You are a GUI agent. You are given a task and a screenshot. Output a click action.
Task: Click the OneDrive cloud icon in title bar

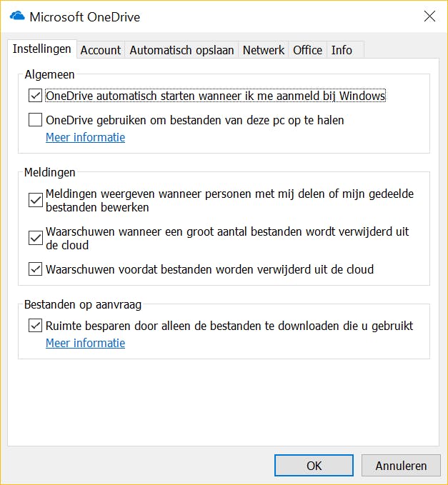coord(17,16)
